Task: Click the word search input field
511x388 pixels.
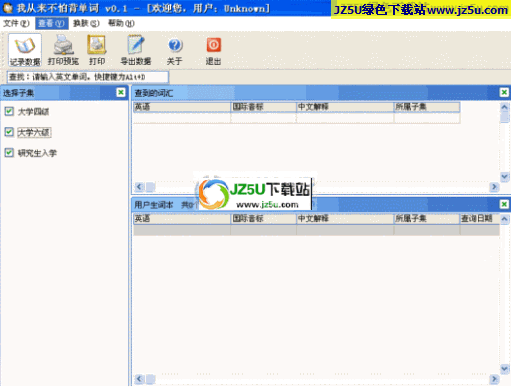Action: coord(88,77)
